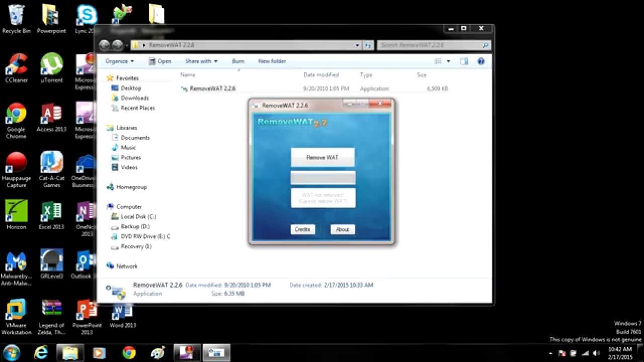Screen dimensions: 644x362
Task: Open Windows Media Player from the taskbar
Action: coord(99,352)
